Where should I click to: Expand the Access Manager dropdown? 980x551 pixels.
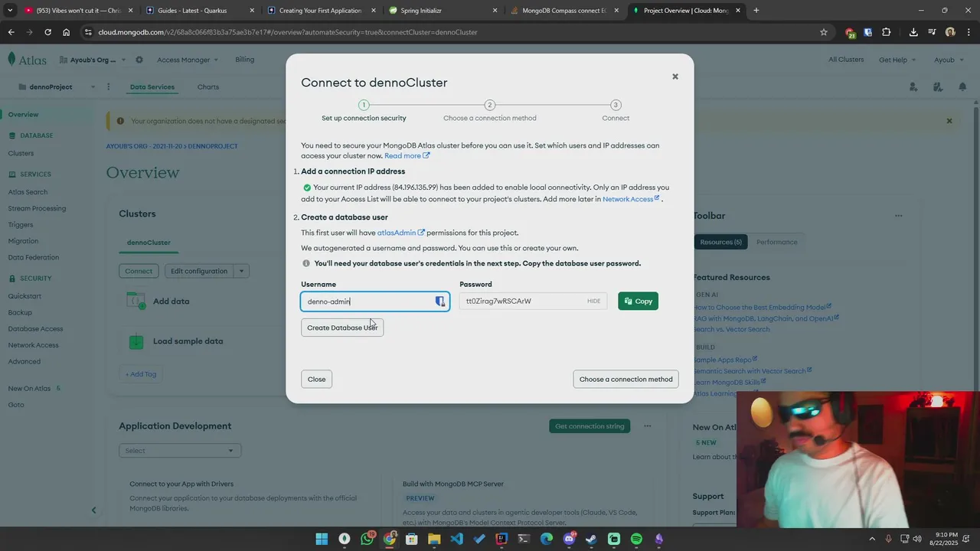click(x=188, y=60)
